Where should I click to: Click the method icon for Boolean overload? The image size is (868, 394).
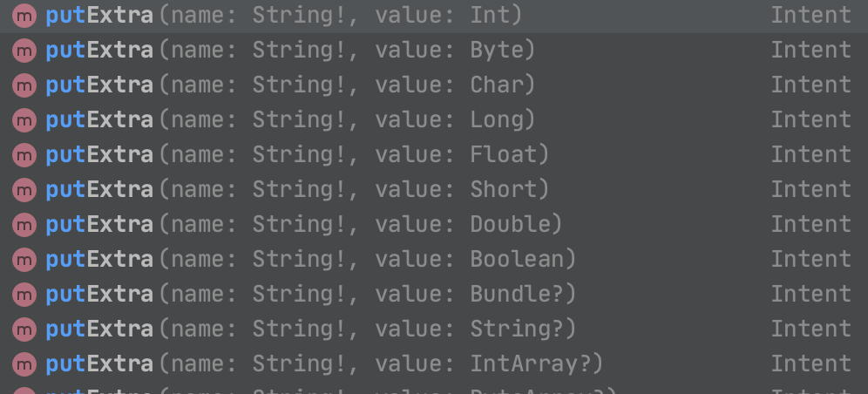(24, 259)
